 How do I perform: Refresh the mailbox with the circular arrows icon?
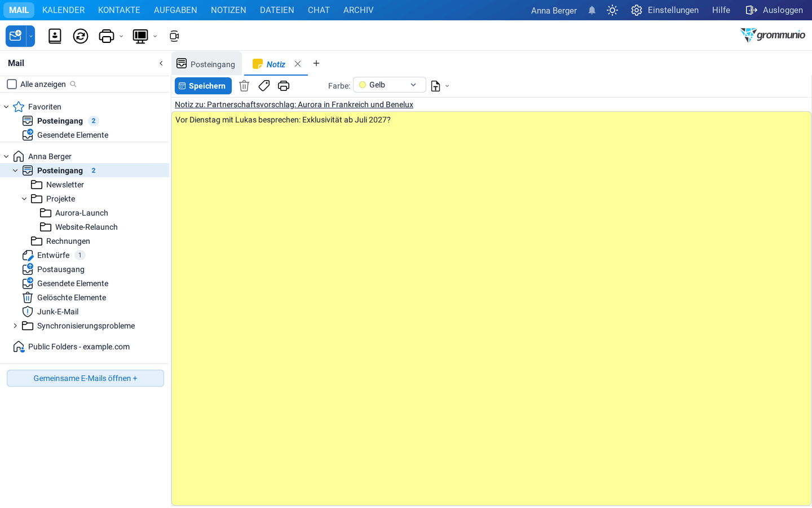coord(81,36)
